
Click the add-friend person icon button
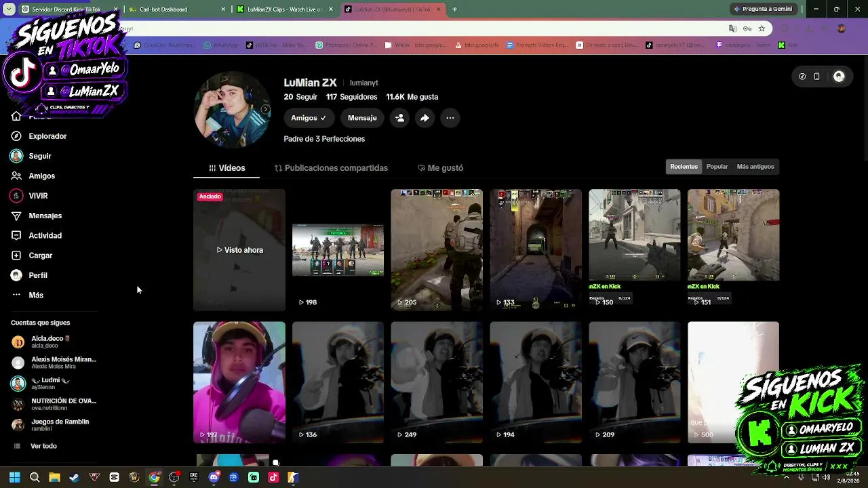click(x=399, y=118)
